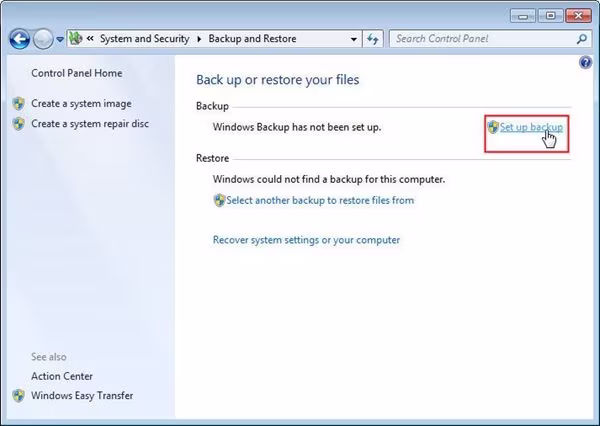
Task: Select System and Security breadcrumb
Action: 145,39
